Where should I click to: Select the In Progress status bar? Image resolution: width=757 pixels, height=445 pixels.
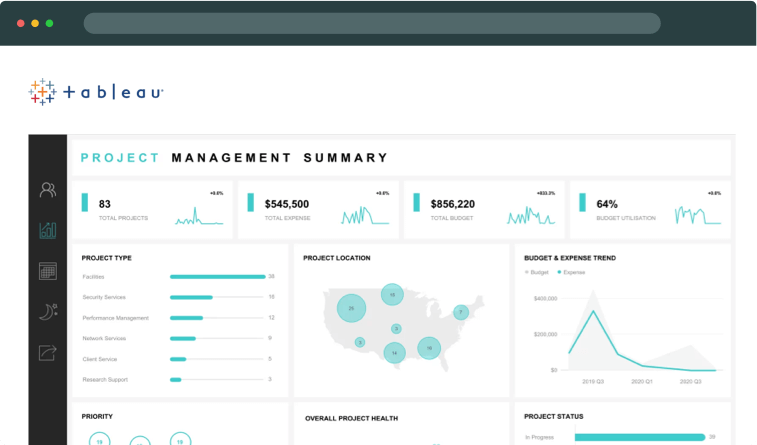[x=640, y=437]
